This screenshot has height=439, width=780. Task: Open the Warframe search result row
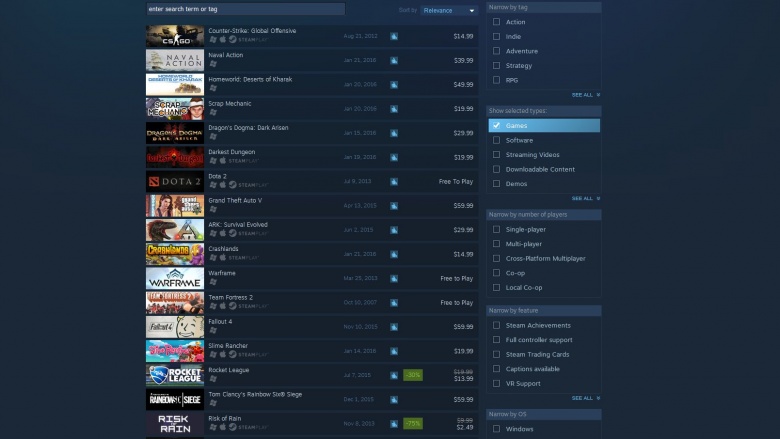[x=312, y=278]
